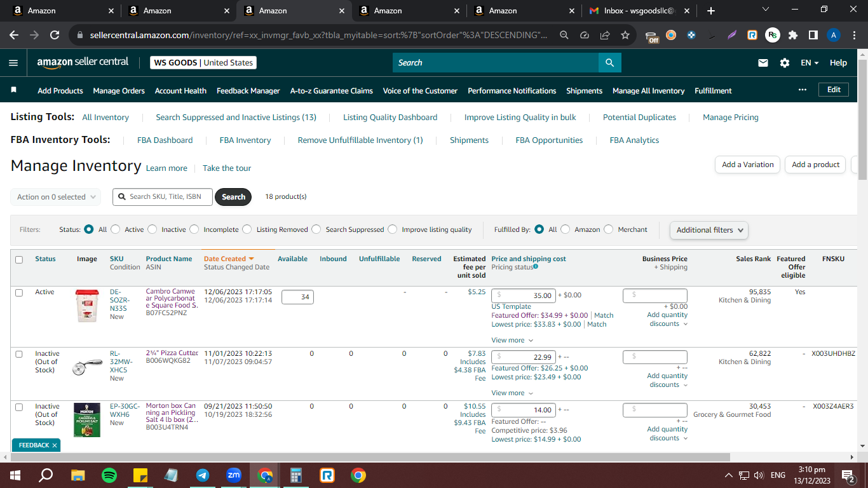Open Chrome tab search chevron

(x=765, y=10)
